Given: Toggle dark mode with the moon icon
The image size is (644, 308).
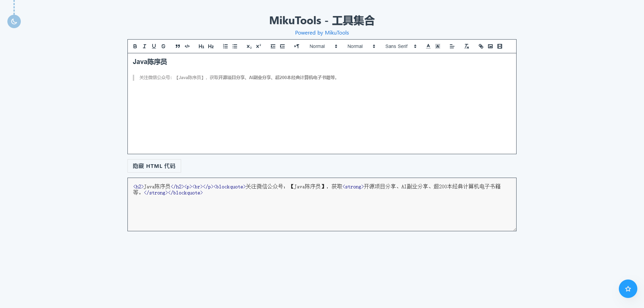Looking at the screenshot, I should click(14, 21).
